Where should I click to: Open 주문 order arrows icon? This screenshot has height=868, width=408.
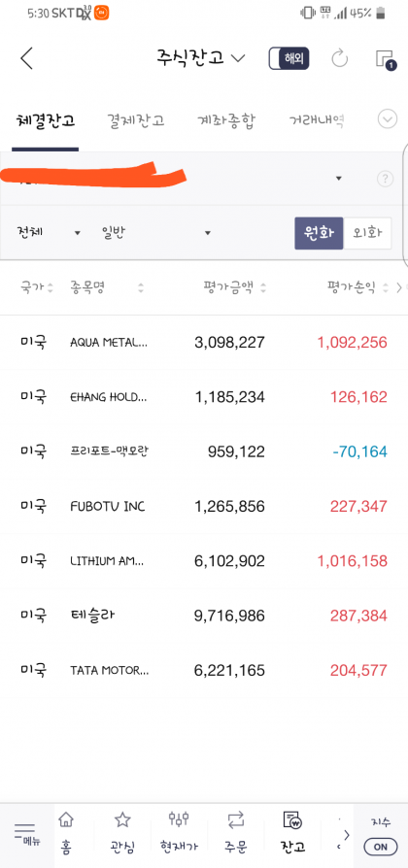[x=236, y=833]
